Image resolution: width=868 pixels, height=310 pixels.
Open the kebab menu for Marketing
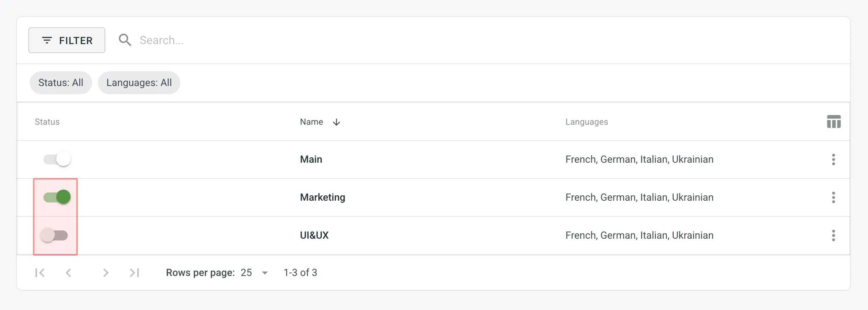tap(834, 197)
